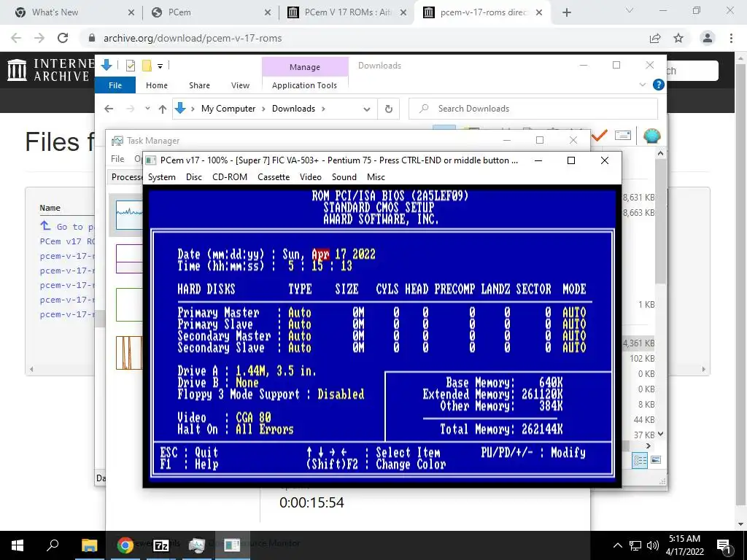747x560 pixels.
Task: Click the Go to parent directory link
Action: point(68,226)
